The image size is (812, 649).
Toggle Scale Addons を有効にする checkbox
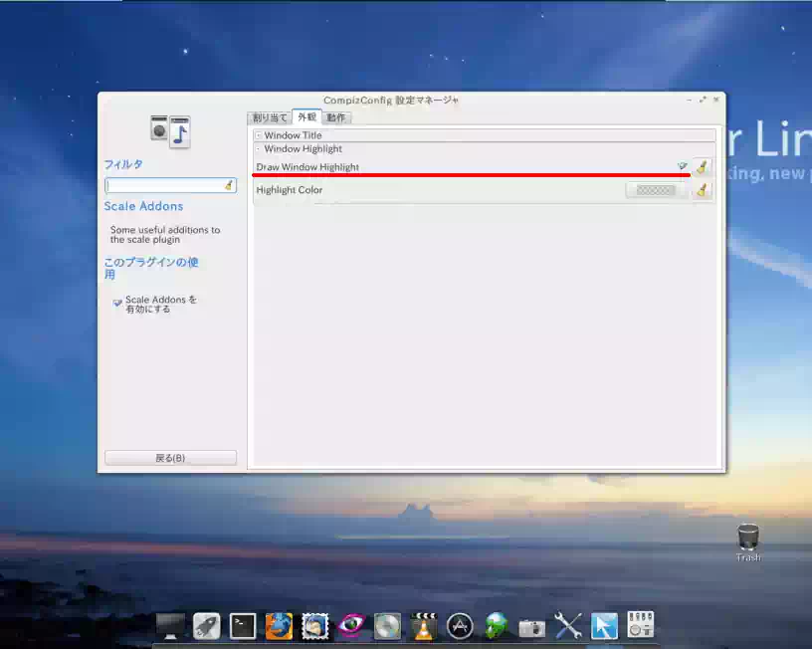click(x=117, y=303)
